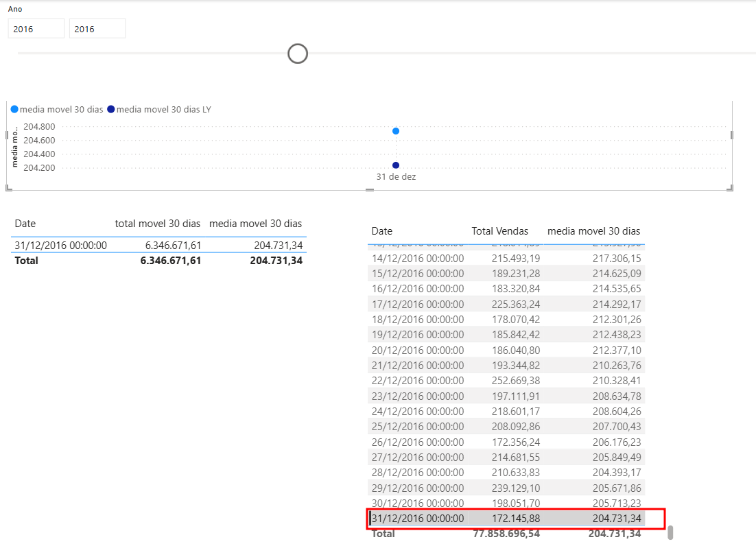756x544 pixels.
Task: Click the year range slider handle
Action: [298, 53]
